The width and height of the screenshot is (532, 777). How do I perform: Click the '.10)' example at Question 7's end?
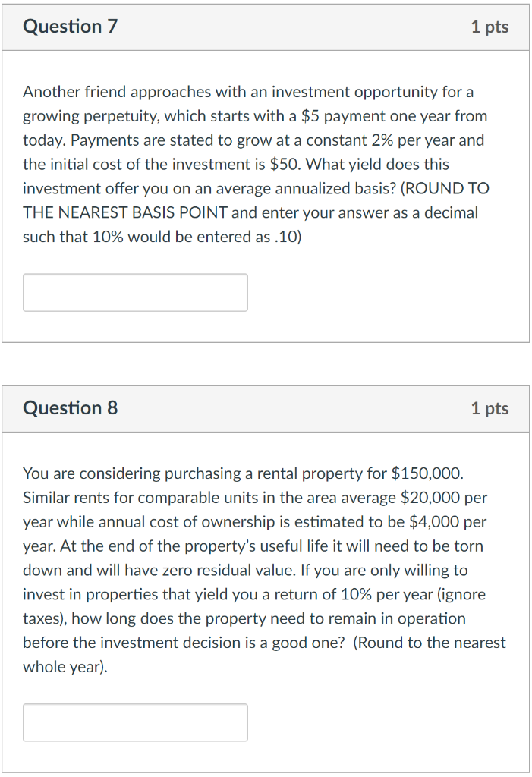[x=288, y=237]
